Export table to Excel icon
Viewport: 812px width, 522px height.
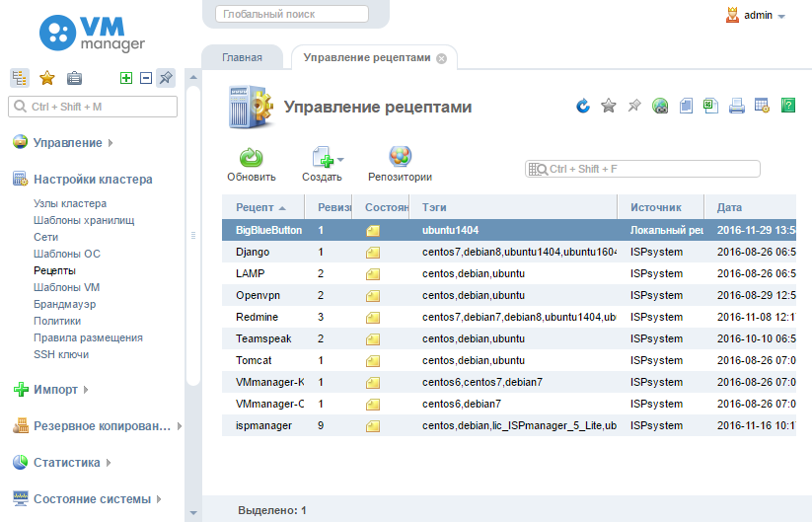click(711, 107)
